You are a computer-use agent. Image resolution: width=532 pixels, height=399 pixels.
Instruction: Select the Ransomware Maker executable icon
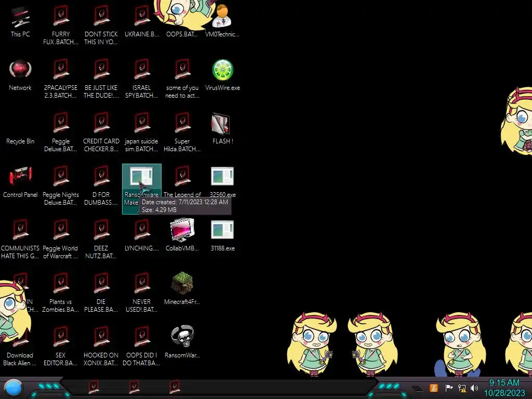tap(141, 176)
